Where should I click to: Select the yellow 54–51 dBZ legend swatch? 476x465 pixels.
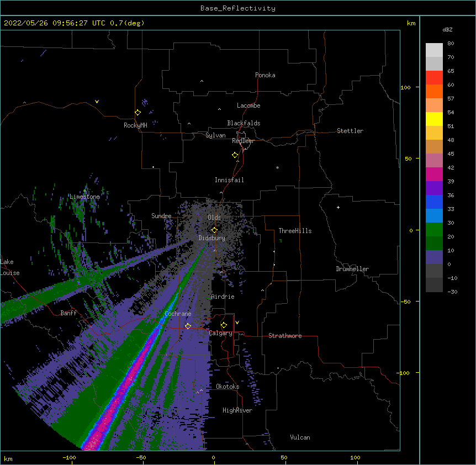click(434, 119)
